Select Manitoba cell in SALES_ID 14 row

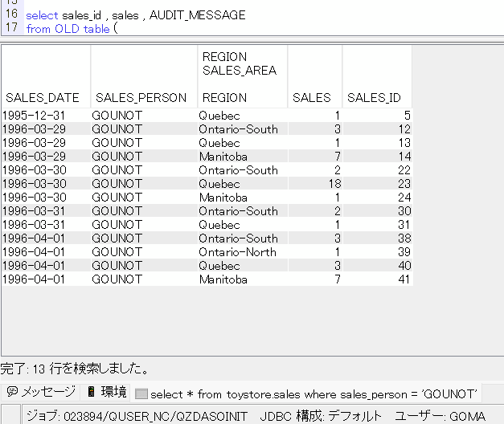click(243, 156)
